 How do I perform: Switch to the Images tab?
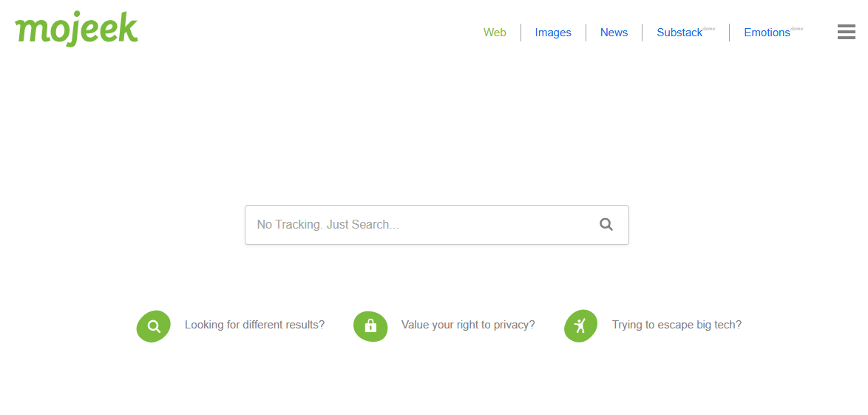[553, 33]
